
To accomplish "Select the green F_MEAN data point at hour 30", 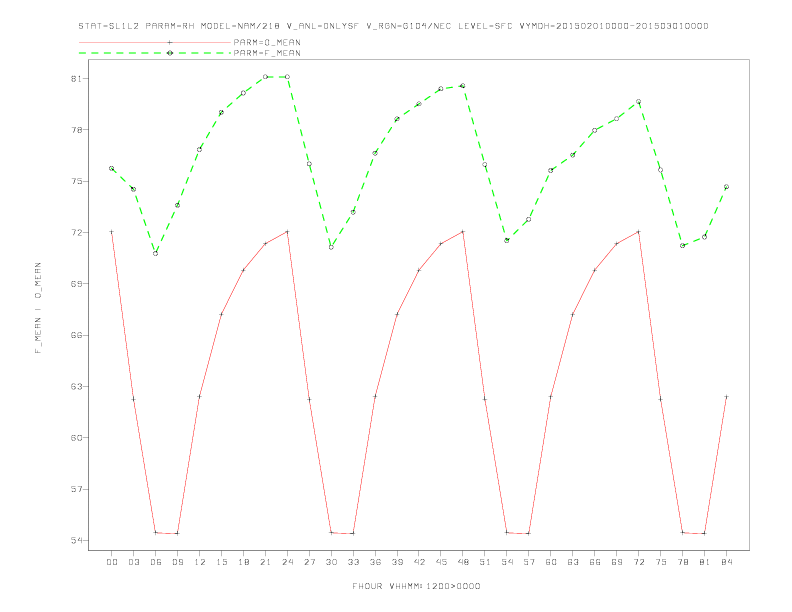I will point(331,247).
